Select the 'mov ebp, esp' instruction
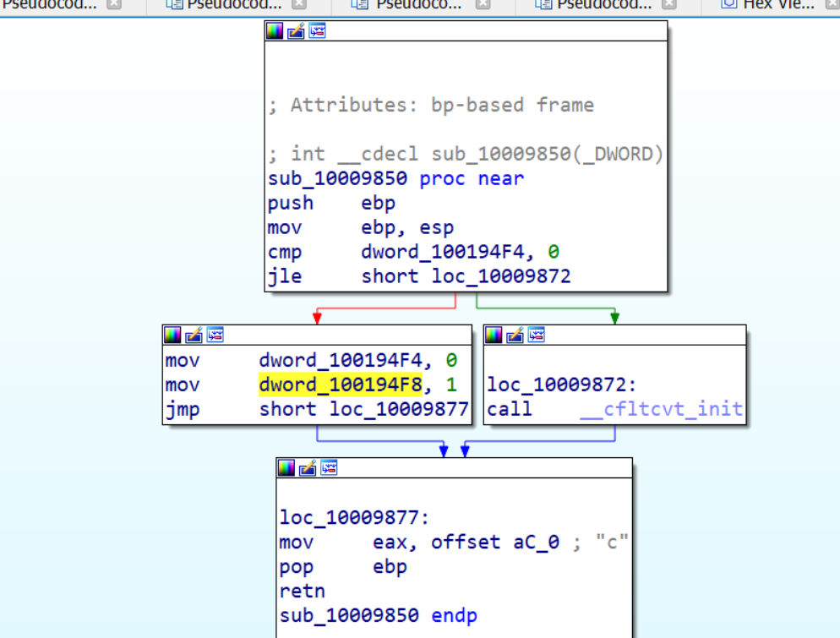 tap(361, 227)
